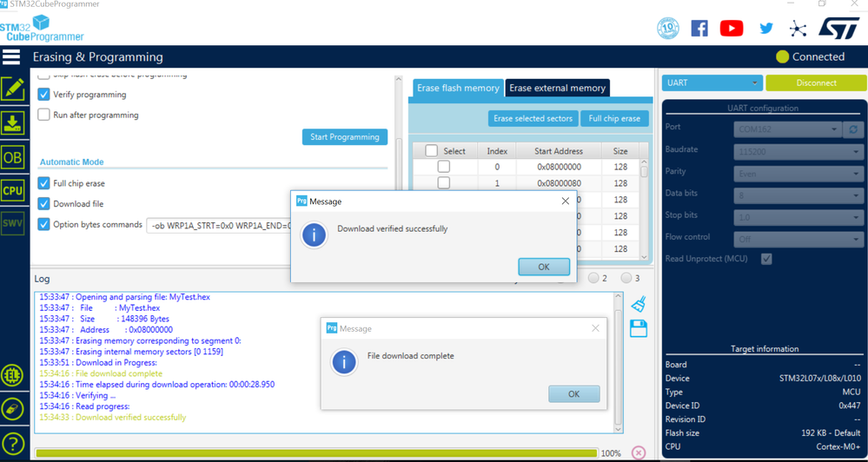Confirm OK on Download verified dialog
868x462 pixels.
point(544,267)
